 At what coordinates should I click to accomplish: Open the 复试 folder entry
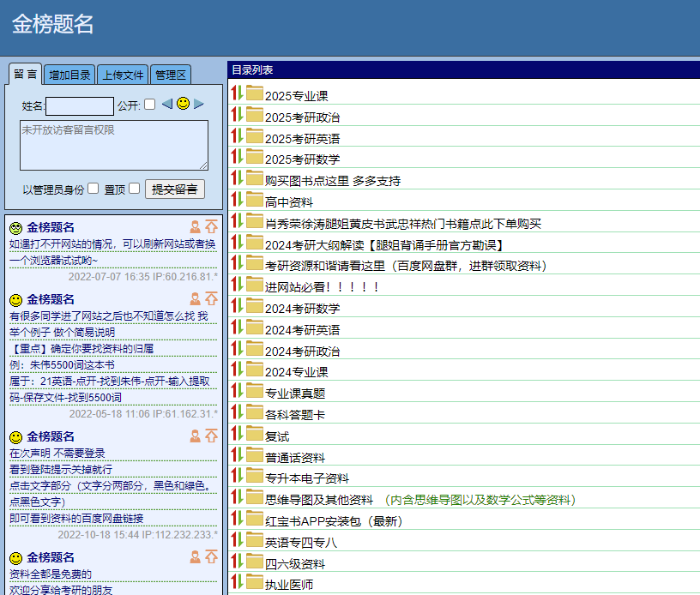[x=277, y=436]
